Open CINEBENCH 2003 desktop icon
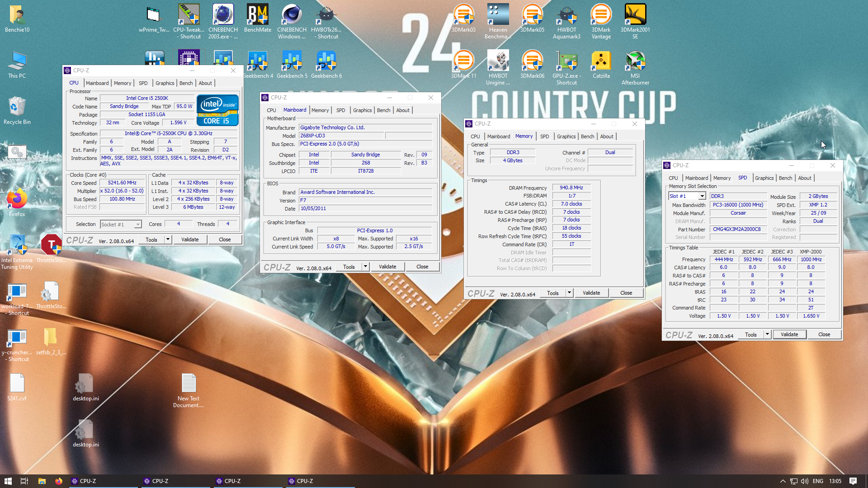Screen dimensions: 868x488 [x=223, y=15]
